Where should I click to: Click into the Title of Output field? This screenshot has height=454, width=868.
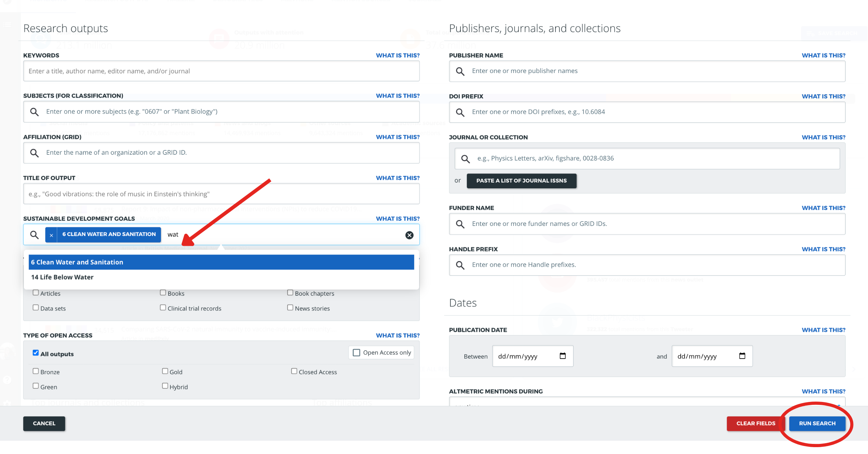pos(221,194)
